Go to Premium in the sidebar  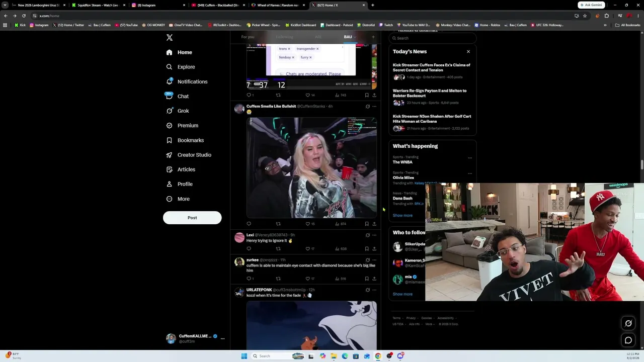coord(182,125)
